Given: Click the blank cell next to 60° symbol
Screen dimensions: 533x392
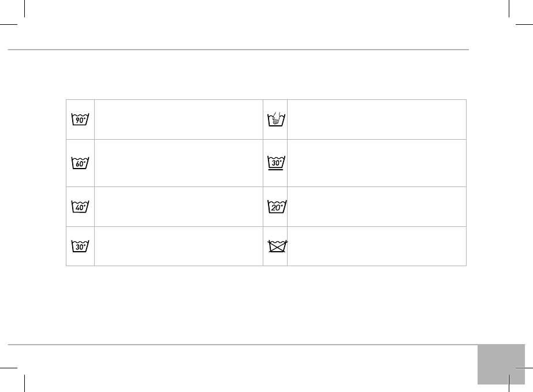Looking at the screenshot, I should 178,163.
